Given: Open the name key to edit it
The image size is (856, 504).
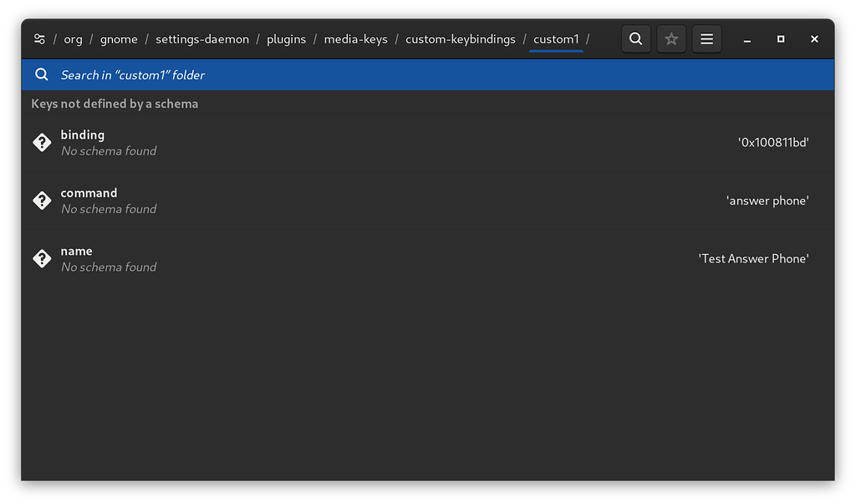Looking at the screenshot, I should (334, 258).
